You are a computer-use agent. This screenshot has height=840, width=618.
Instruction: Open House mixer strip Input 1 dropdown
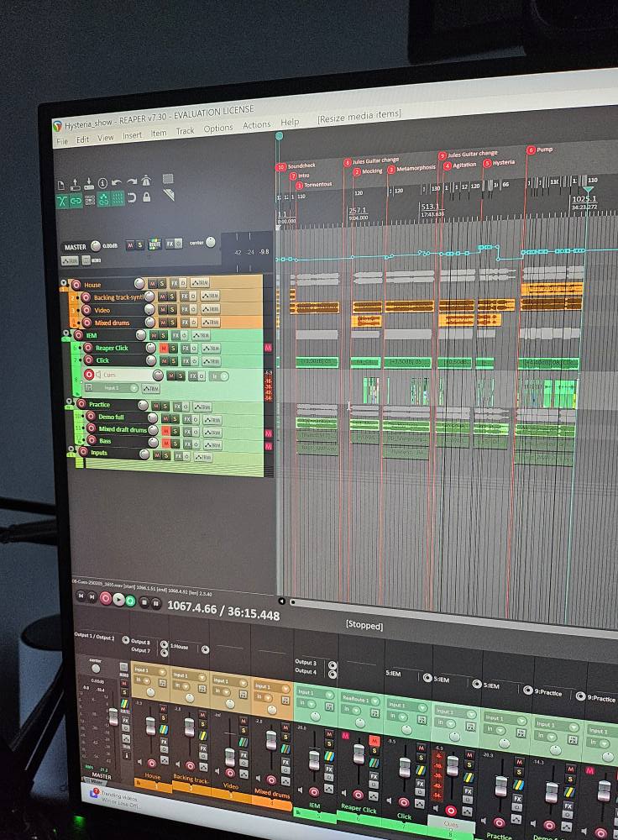click(149, 670)
